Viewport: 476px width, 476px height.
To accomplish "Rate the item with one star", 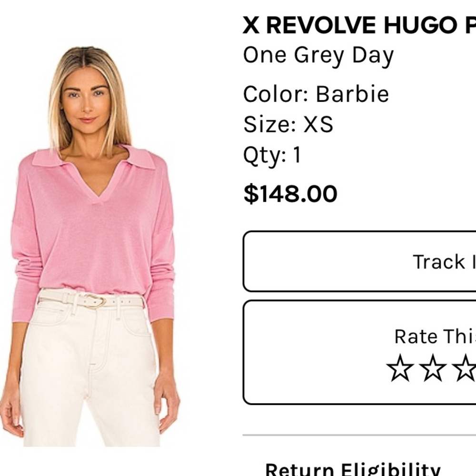I will pos(400,367).
